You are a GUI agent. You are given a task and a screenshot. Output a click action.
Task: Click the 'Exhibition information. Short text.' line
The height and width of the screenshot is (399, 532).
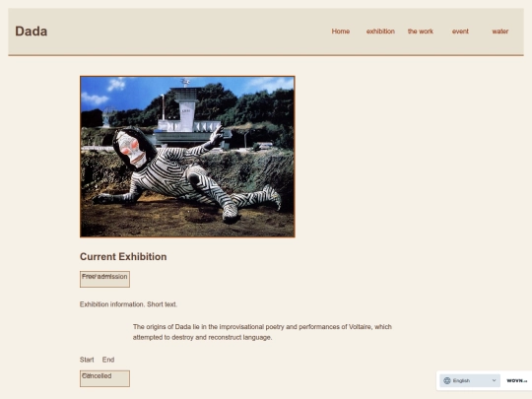[x=129, y=304]
